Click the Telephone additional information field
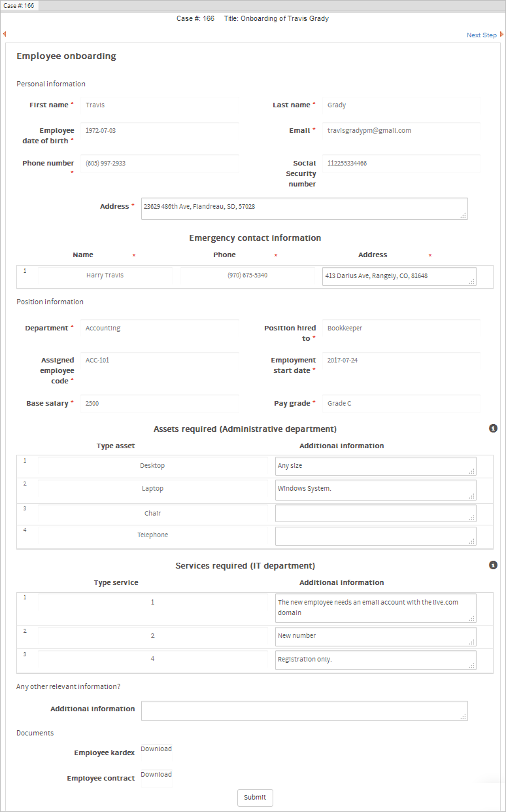The image size is (506, 812). click(x=375, y=536)
